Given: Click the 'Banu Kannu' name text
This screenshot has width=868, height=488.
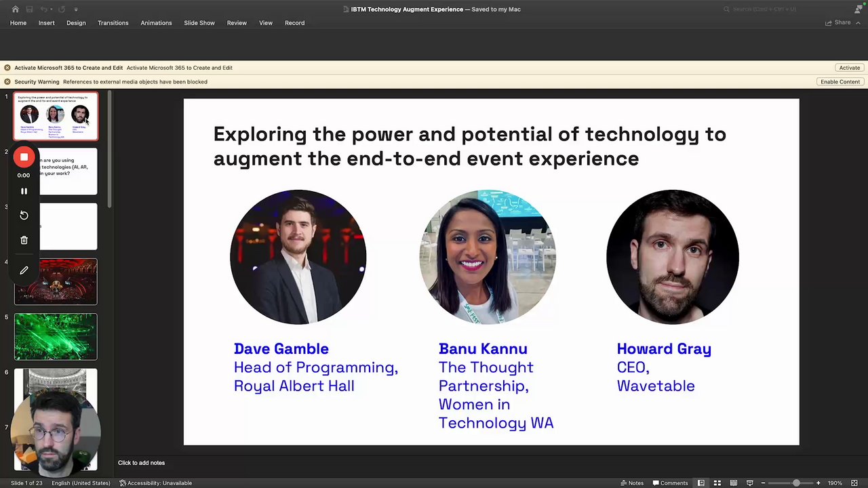Looking at the screenshot, I should (x=483, y=349).
